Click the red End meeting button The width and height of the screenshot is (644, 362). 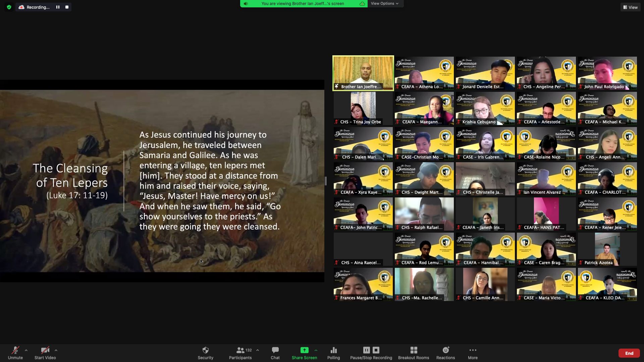pos(629,353)
